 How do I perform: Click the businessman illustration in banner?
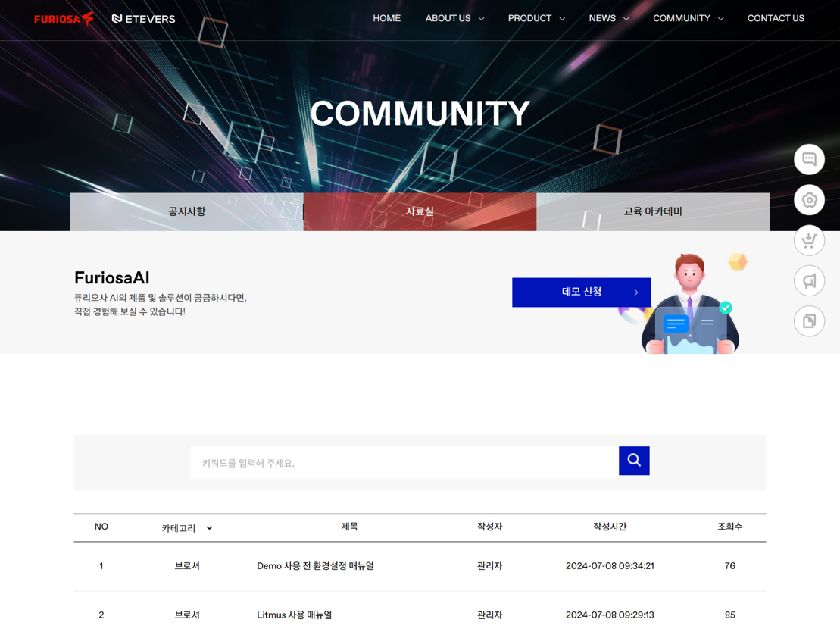pos(690,303)
